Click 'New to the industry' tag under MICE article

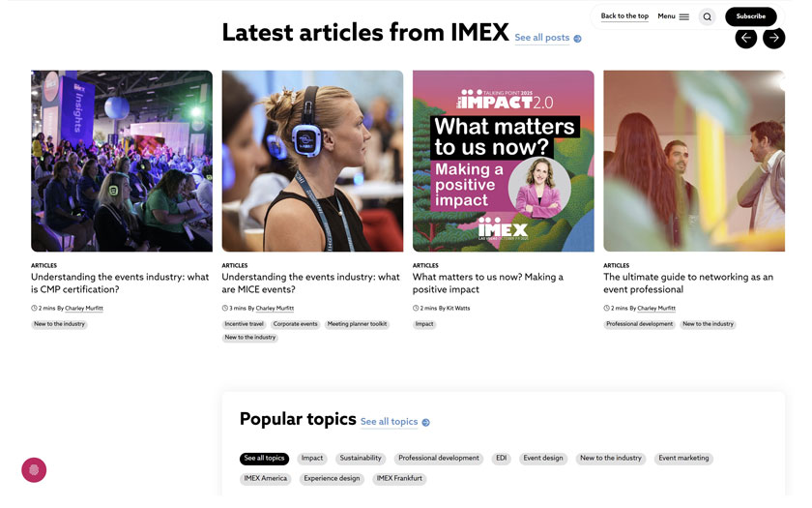pyautogui.click(x=250, y=338)
